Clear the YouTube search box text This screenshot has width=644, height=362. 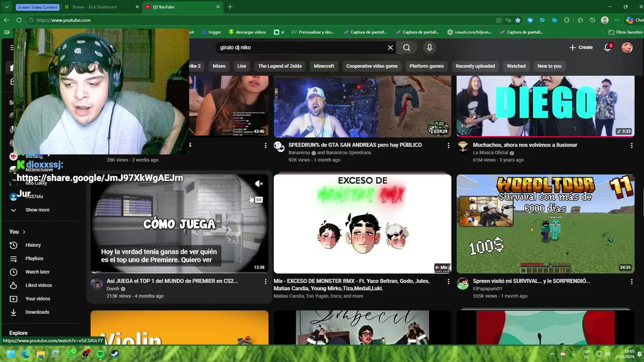pos(390,47)
